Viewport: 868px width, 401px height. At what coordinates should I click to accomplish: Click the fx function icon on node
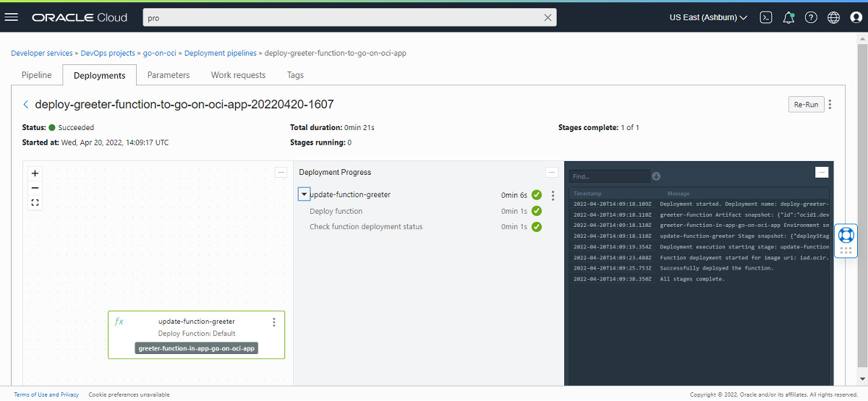click(119, 322)
